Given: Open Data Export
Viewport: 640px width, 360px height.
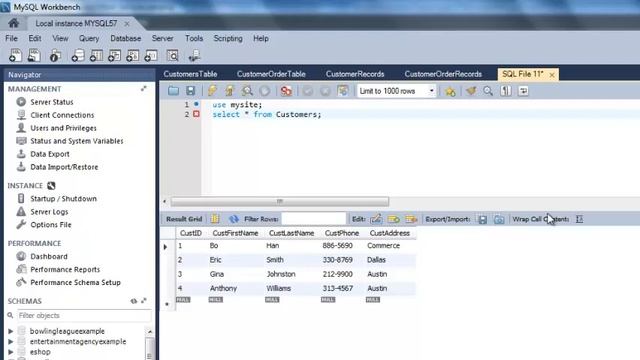Looking at the screenshot, I should pyautogui.click(x=50, y=154).
